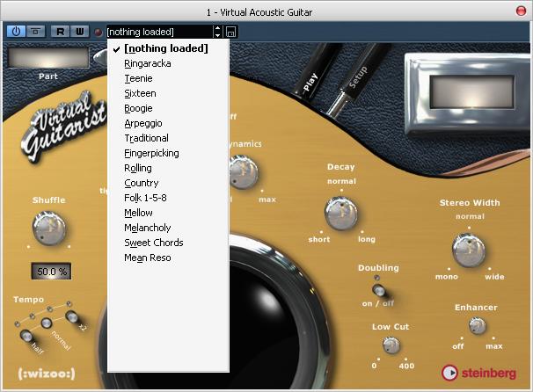533x392 pixels.
Task: Click the Stereo Width knob
Action: 469,249
